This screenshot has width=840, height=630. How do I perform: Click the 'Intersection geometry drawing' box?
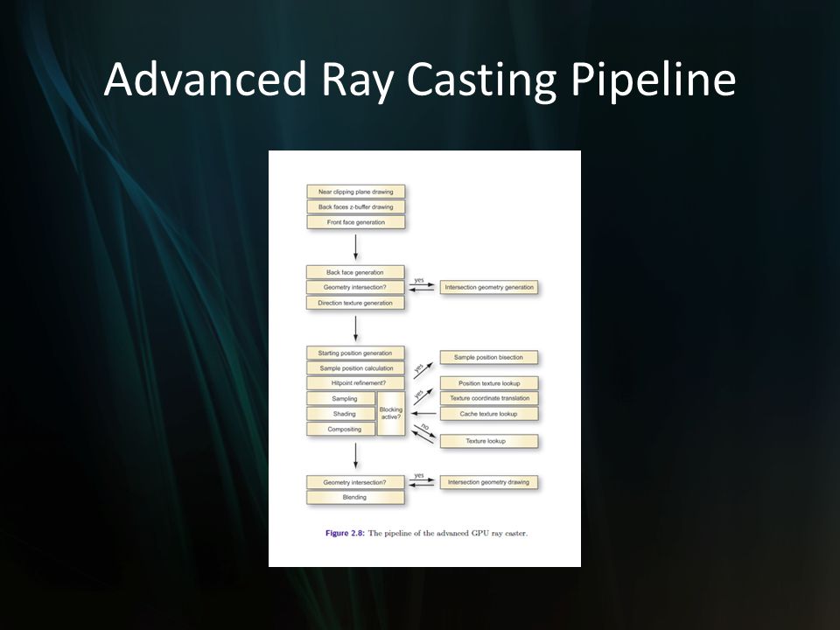(488, 482)
